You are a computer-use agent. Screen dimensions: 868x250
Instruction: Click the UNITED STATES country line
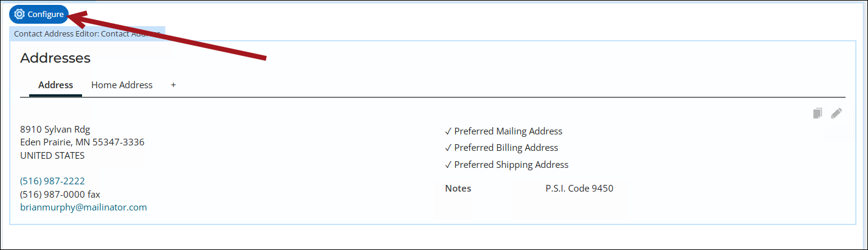pos(52,156)
